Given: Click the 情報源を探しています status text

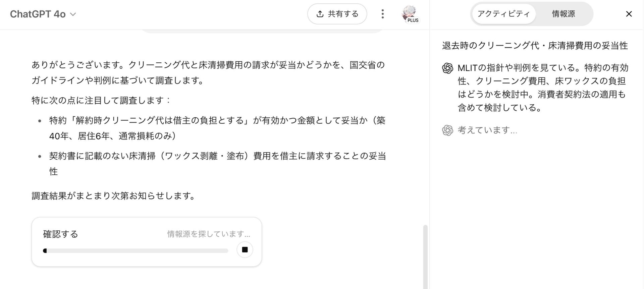Looking at the screenshot, I should [209, 234].
